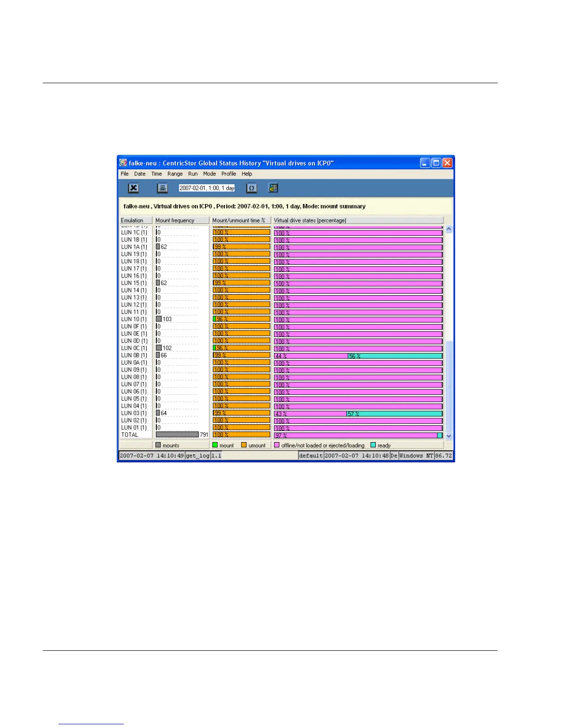This screenshot has height=728, width=563.
Task: Open the Date menu
Action: [x=140, y=174]
